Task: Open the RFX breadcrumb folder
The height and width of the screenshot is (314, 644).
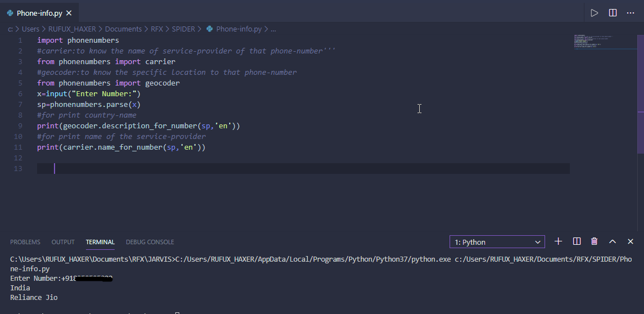Action: click(x=156, y=29)
